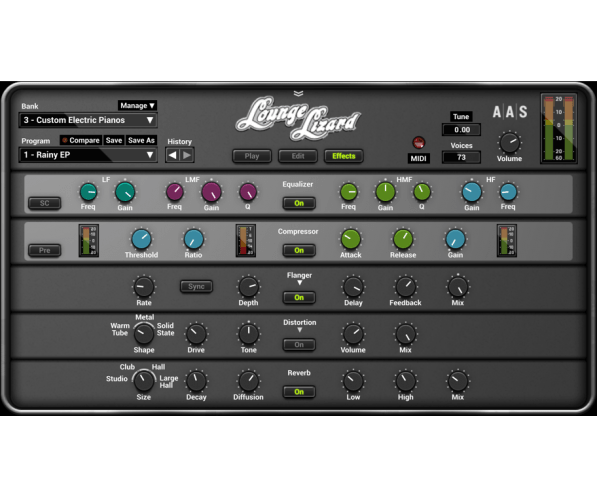This screenshot has height=497, width=597.
Task: Click the Flanger Delay knob
Action: coord(353,287)
